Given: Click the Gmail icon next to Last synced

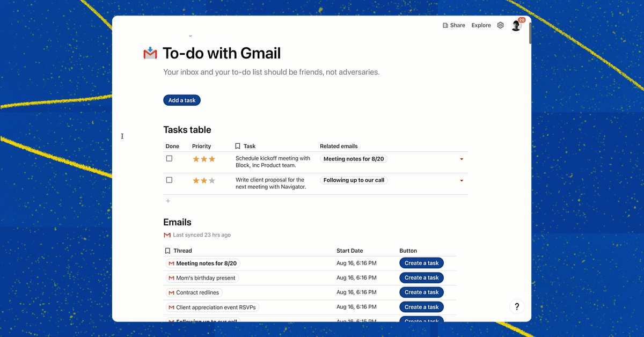Looking at the screenshot, I should pyautogui.click(x=167, y=235).
